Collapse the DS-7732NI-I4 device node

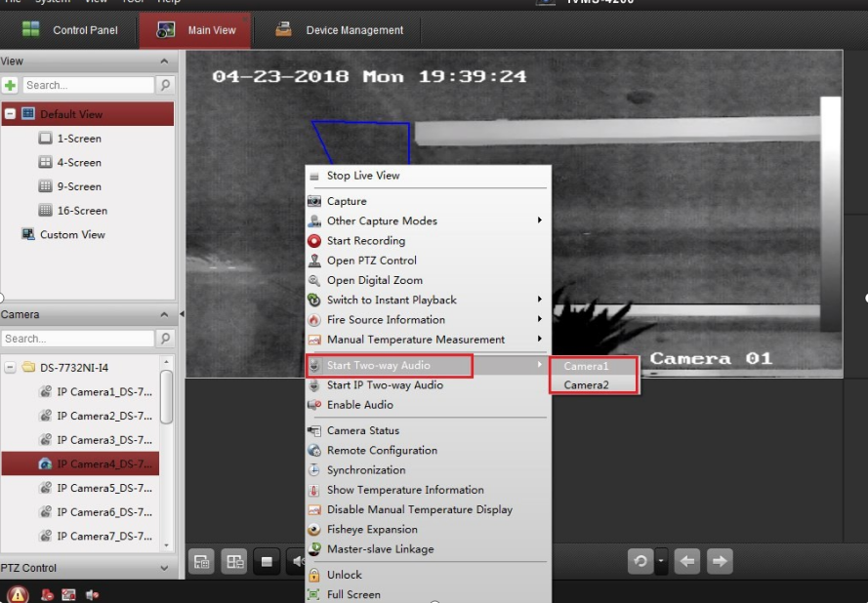(x=10, y=367)
